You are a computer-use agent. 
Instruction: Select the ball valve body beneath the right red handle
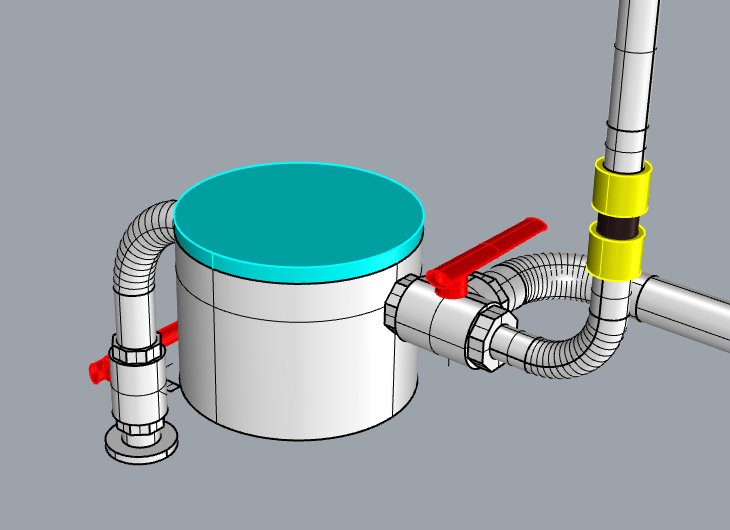442,321
